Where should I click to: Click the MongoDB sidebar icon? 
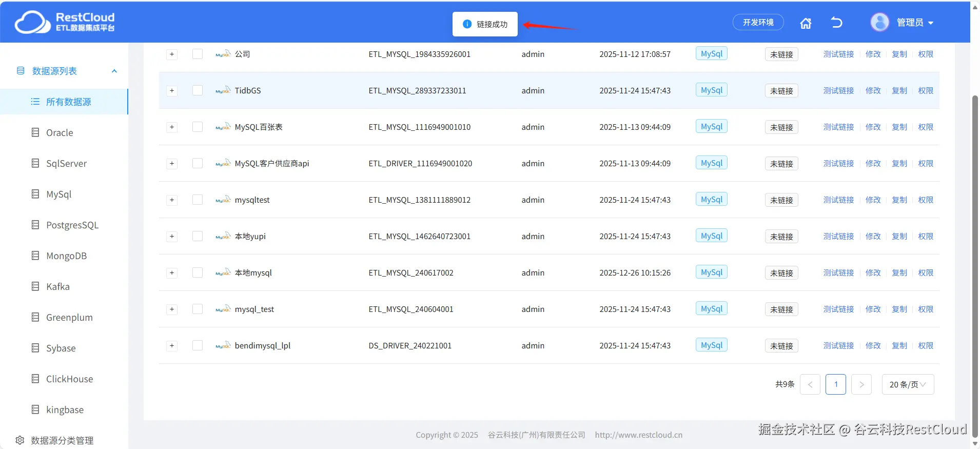[x=35, y=256]
